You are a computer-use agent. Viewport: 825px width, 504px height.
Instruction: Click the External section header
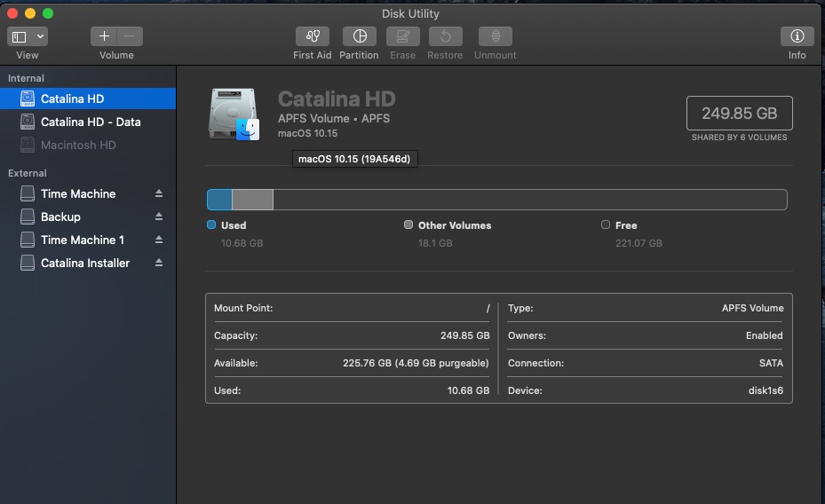pyautogui.click(x=28, y=173)
